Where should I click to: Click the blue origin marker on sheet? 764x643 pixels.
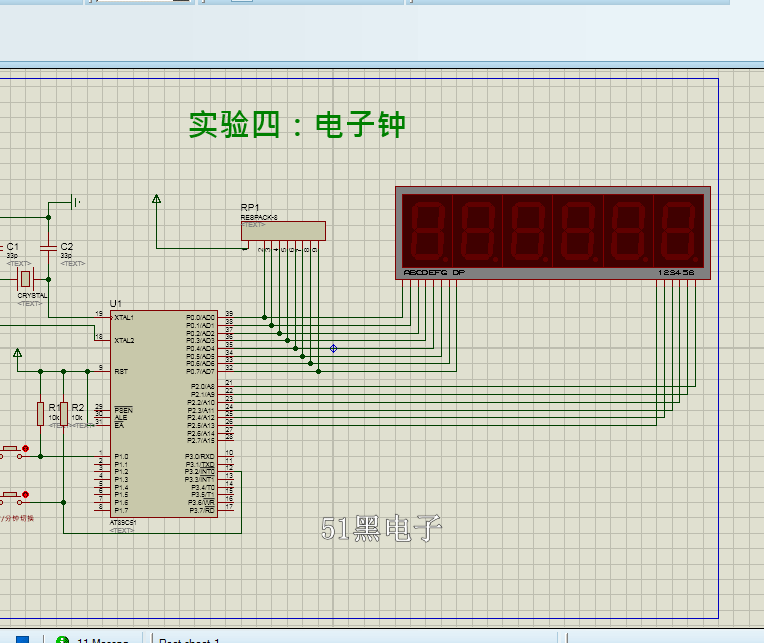point(333,348)
